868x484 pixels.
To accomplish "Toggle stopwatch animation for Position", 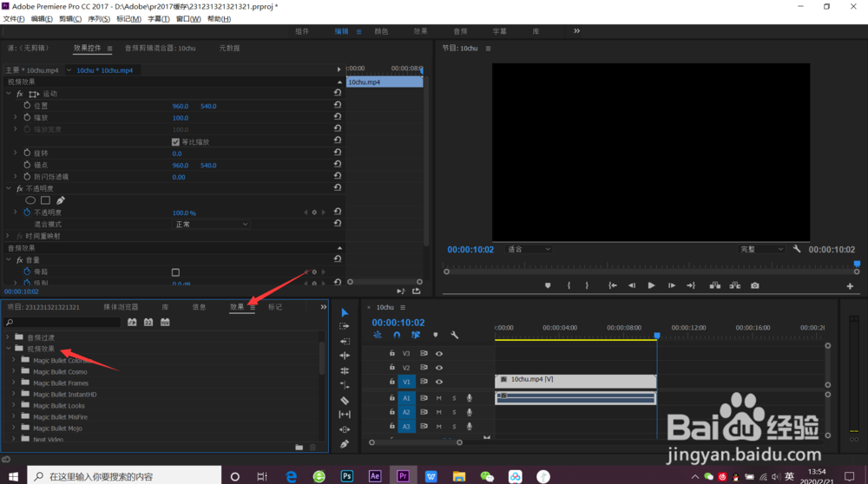I will click(x=27, y=105).
